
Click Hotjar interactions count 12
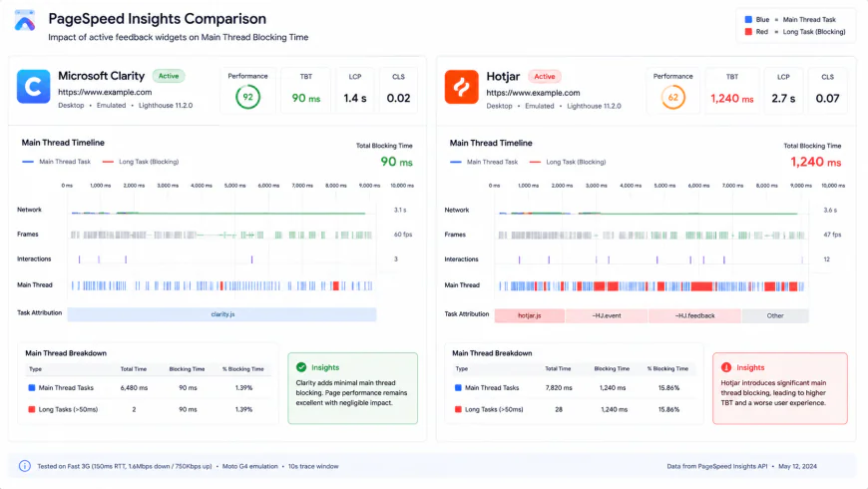pyautogui.click(x=826, y=259)
